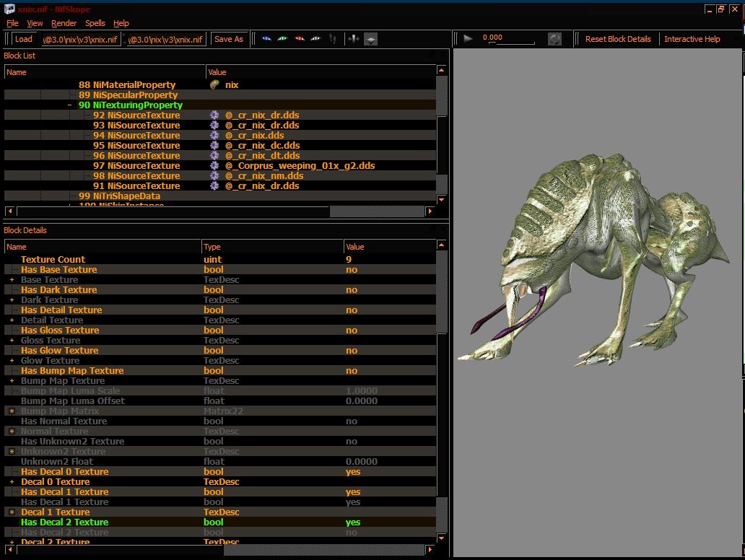The width and height of the screenshot is (745, 560).
Task: Expand the Base Texture row
Action: (x=12, y=280)
